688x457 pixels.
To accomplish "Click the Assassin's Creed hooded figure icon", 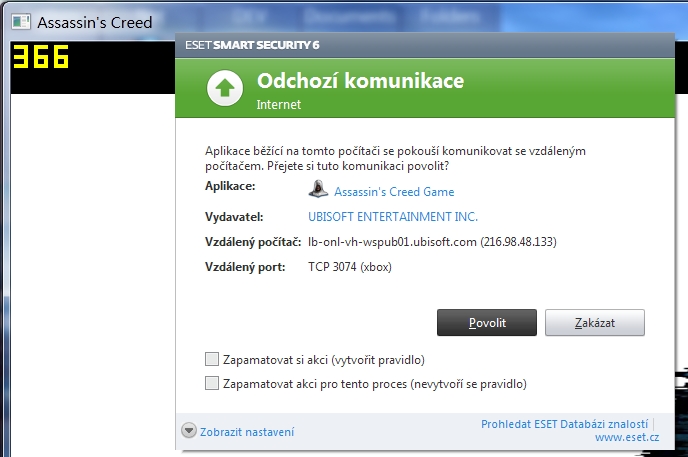I will tap(319, 189).
